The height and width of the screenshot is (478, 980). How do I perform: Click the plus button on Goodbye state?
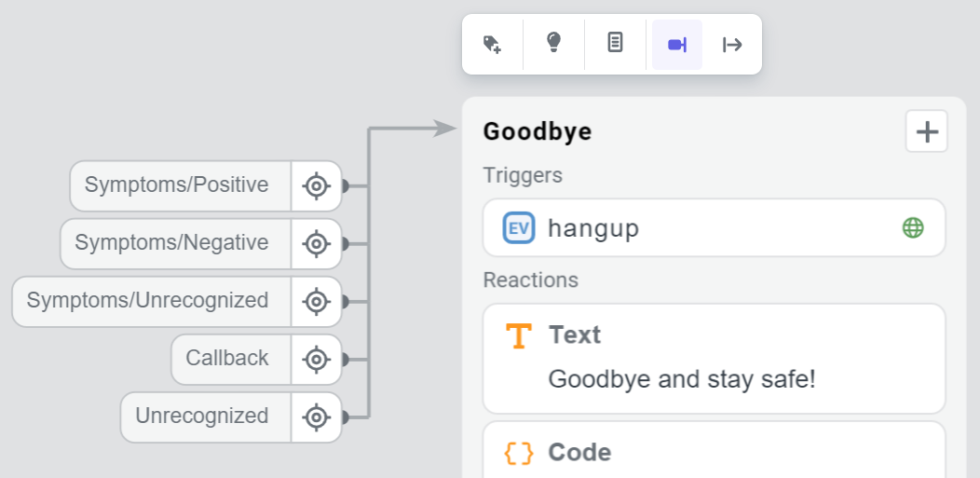coord(927,131)
